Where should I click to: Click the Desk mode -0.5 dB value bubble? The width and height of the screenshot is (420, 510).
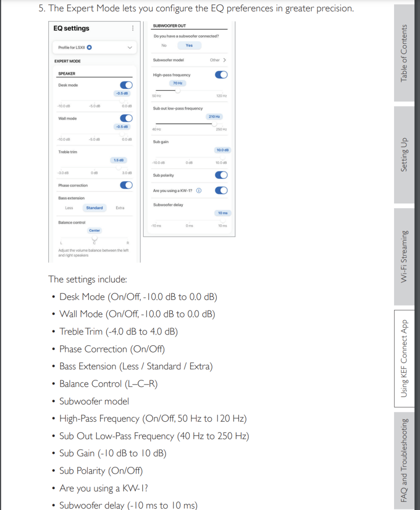(x=122, y=93)
